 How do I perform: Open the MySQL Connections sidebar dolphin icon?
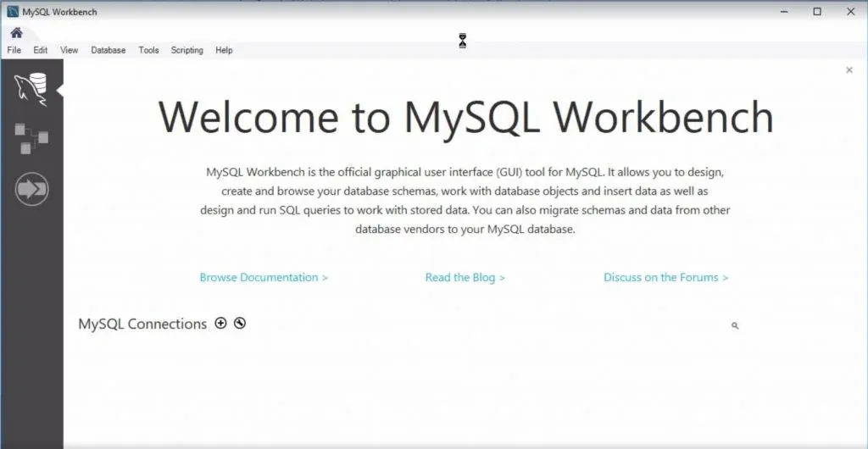(x=31, y=89)
